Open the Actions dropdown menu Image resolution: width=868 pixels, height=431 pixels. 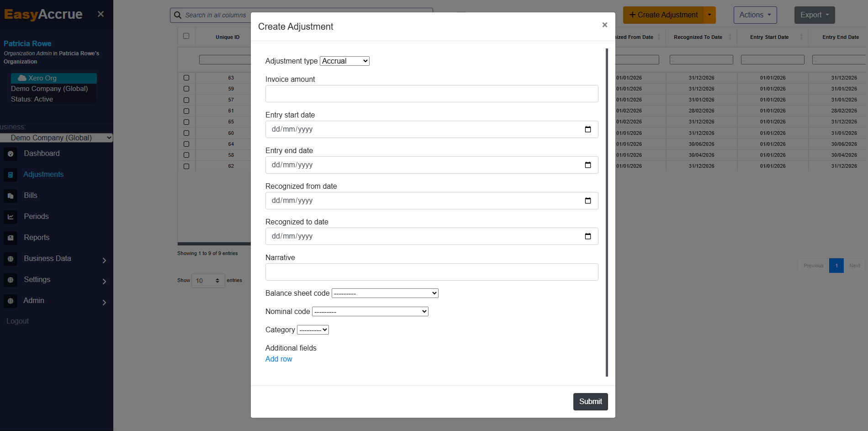point(755,15)
